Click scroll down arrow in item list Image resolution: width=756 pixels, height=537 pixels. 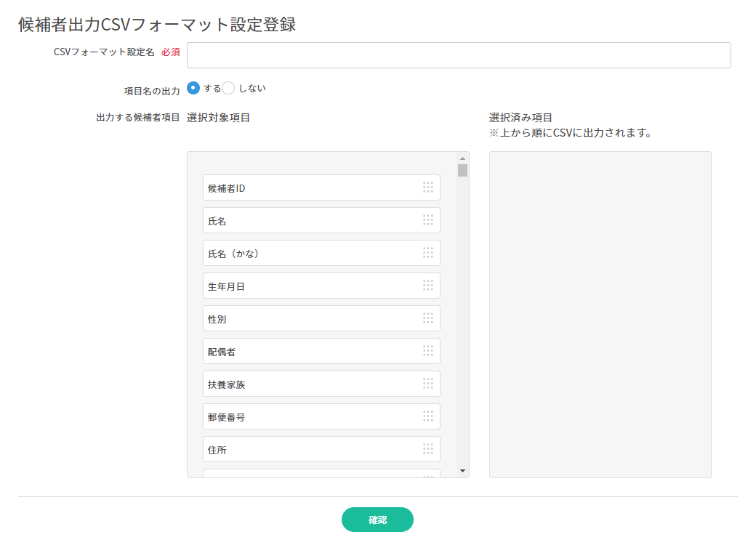coord(462,471)
